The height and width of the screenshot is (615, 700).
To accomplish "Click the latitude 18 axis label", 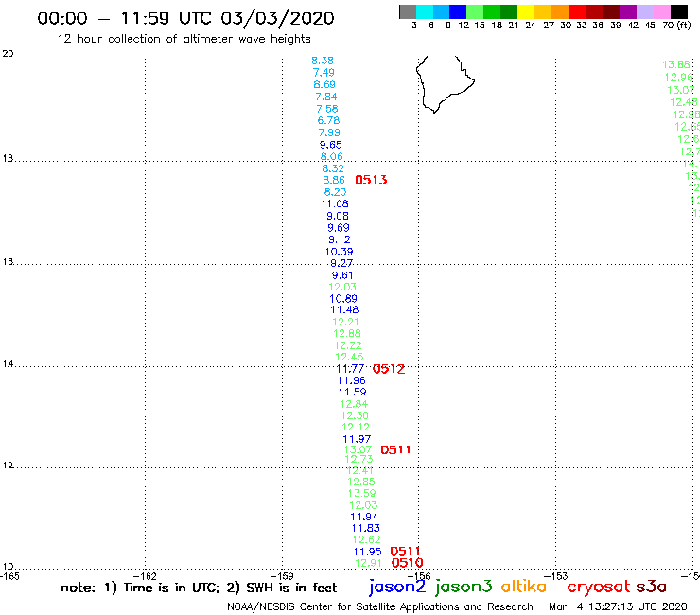I will [x=8, y=159].
